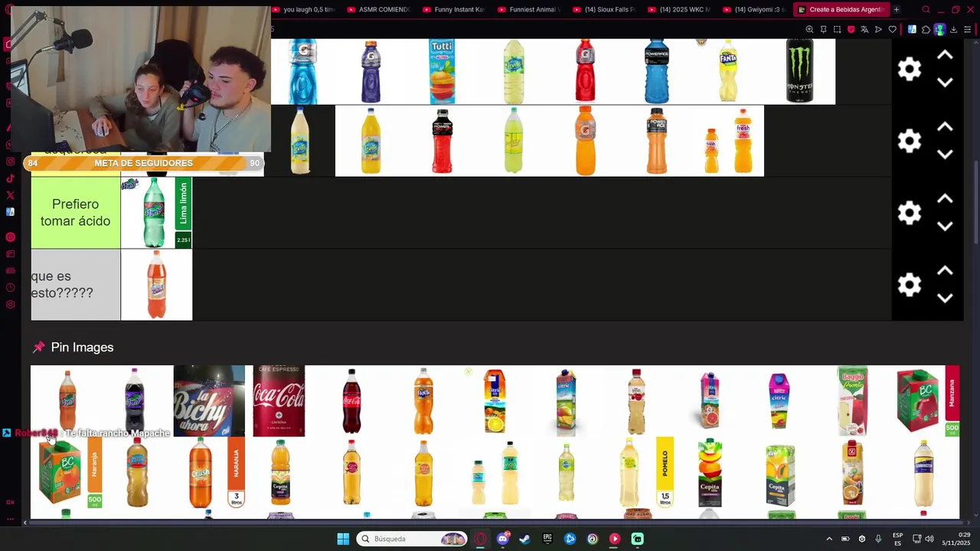Open Instagram in Opera GX sidebar

tap(10, 161)
